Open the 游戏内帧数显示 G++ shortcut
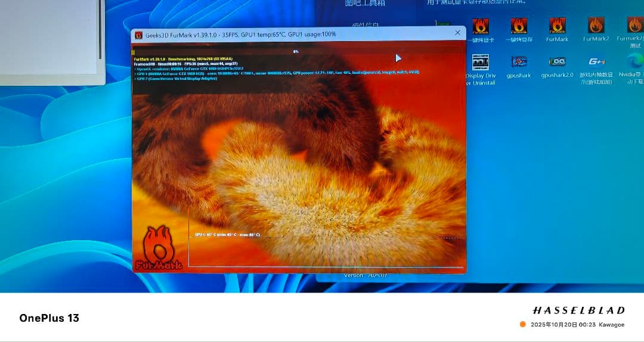The height and width of the screenshot is (342, 644). tap(596, 63)
